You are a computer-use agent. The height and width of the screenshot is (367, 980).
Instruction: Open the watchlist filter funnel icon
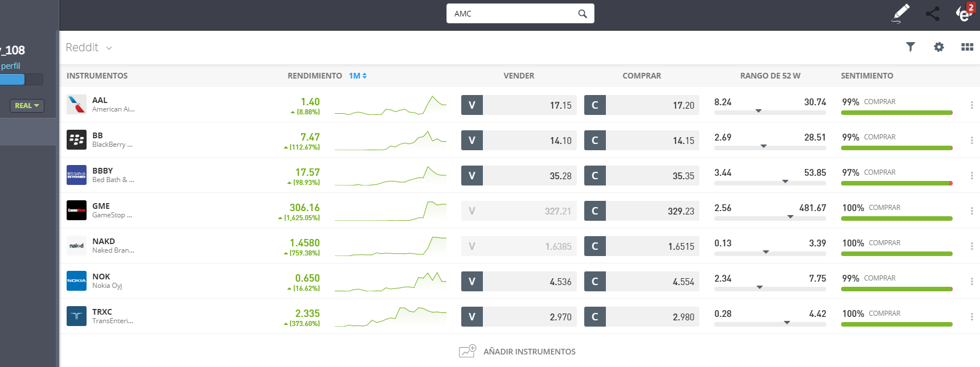click(x=911, y=47)
